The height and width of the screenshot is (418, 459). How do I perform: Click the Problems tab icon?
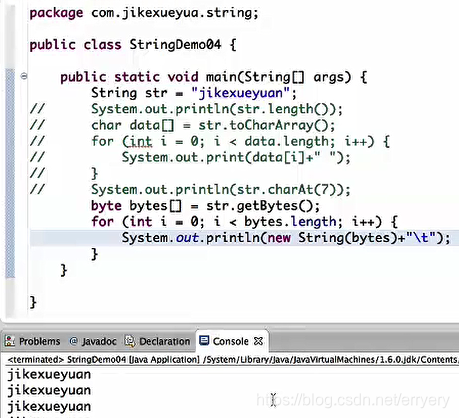tap(10, 341)
